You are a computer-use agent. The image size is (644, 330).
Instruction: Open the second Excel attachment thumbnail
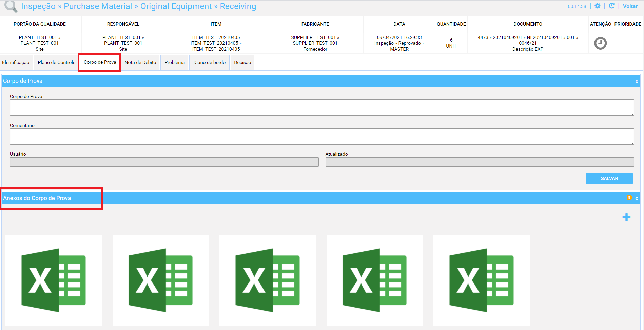(x=160, y=280)
